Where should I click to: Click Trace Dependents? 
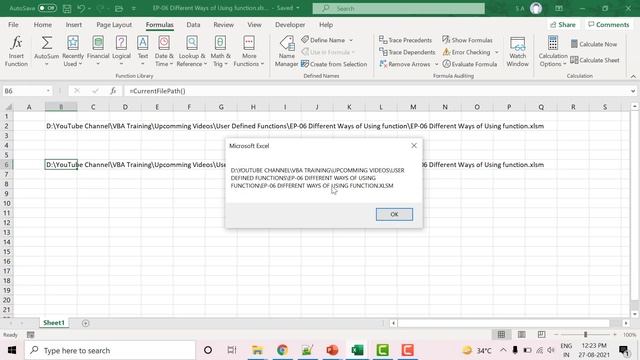click(407, 52)
